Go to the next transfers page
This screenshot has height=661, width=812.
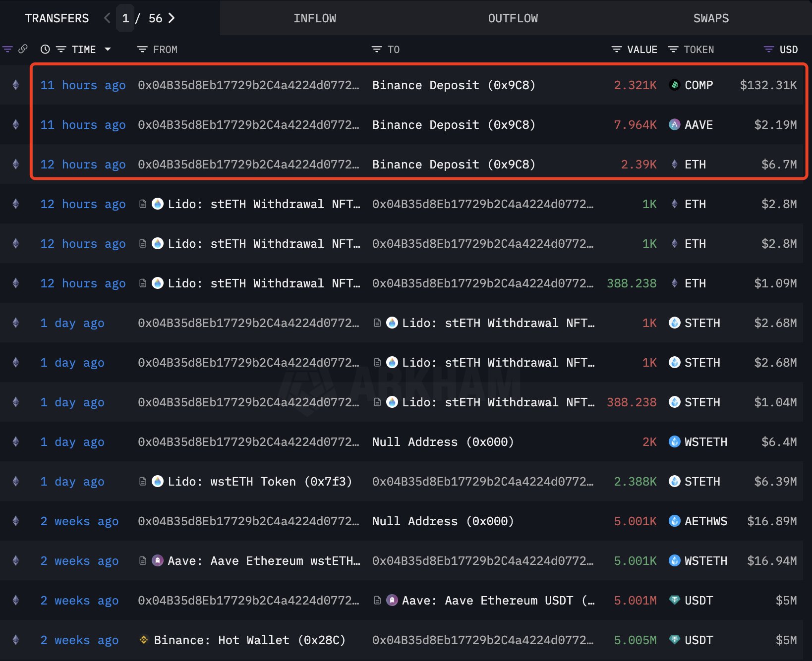click(x=172, y=18)
